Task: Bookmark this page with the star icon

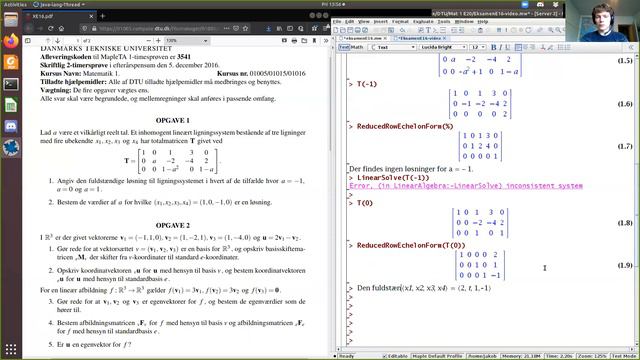Action: coord(245,29)
